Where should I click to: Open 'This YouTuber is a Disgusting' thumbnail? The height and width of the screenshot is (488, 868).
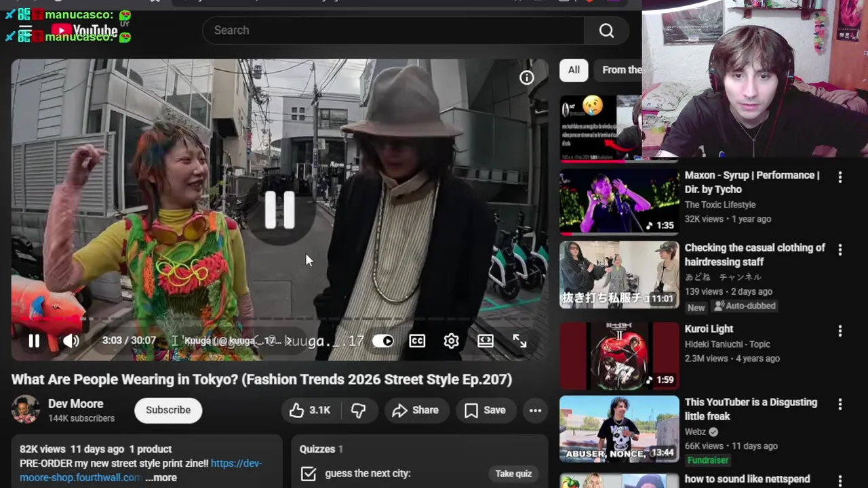click(619, 429)
